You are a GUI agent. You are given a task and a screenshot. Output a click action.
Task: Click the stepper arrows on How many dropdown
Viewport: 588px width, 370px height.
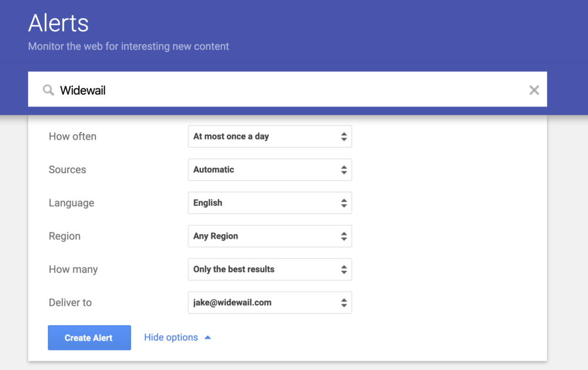coord(344,269)
